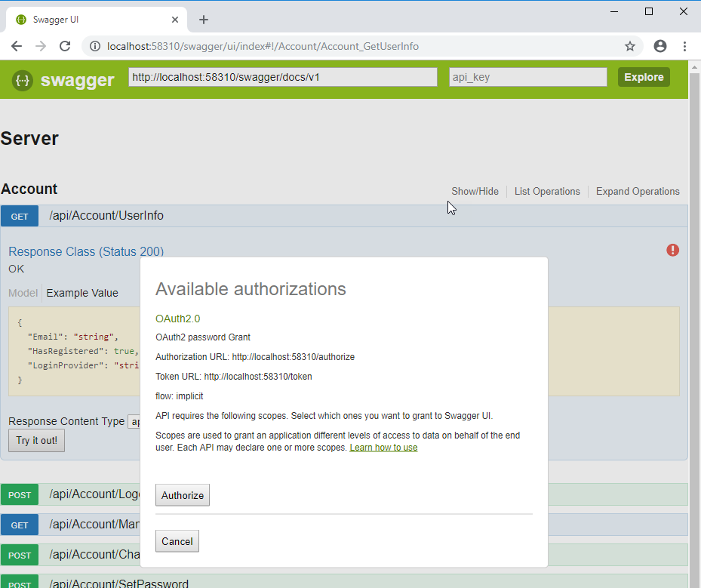Click the Account section heading
701x588 pixels.
click(29, 189)
